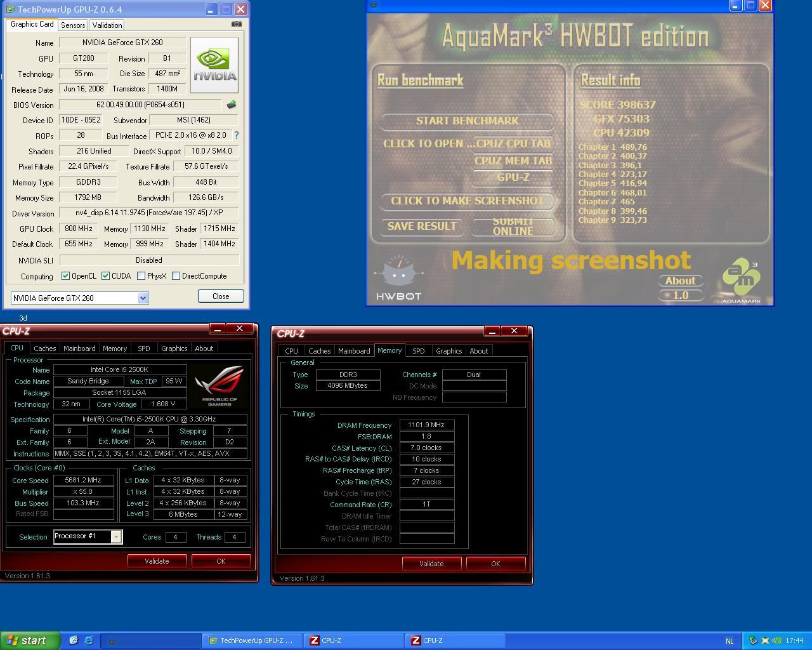
Task: Click the tray icon just left of the clock
Action: point(776,640)
